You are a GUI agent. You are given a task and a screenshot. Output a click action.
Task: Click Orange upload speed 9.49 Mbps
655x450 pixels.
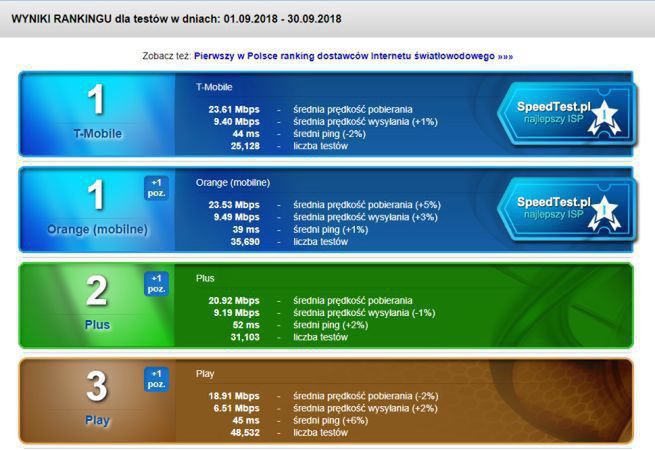pyautogui.click(x=236, y=217)
